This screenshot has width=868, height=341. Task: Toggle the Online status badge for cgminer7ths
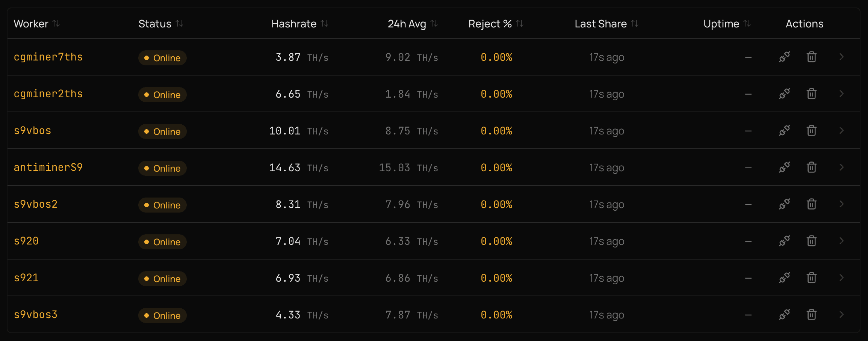pos(162,58)
